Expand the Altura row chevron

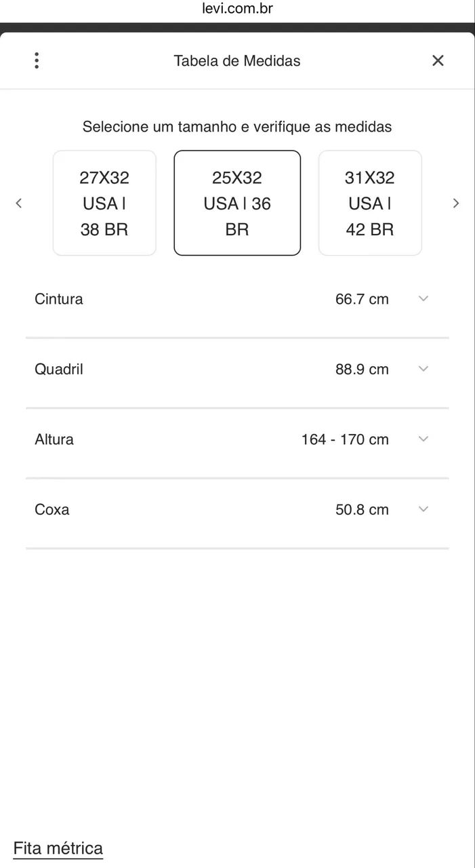pos(424,439)
